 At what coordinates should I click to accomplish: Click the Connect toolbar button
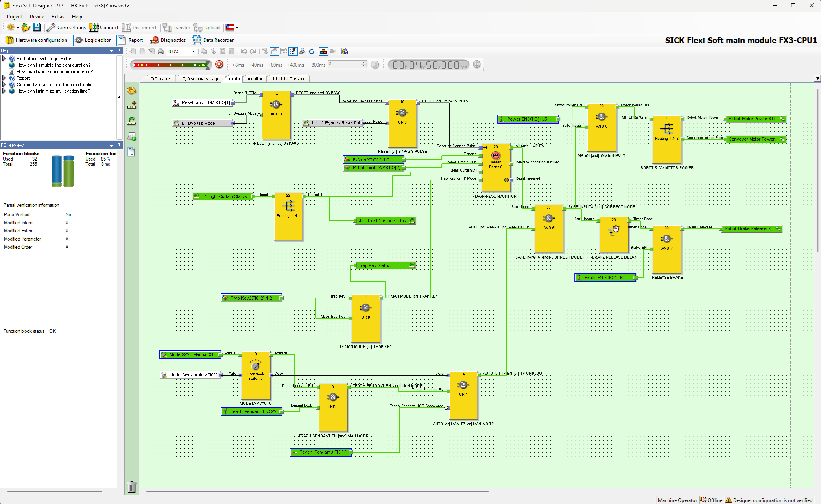(104, 28)
